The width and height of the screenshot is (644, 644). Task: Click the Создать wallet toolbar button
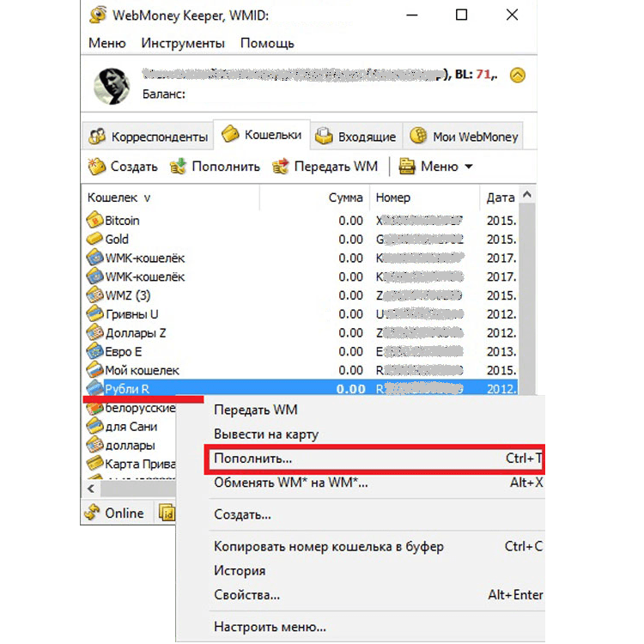pyautogui.click(x=123, y=167)
